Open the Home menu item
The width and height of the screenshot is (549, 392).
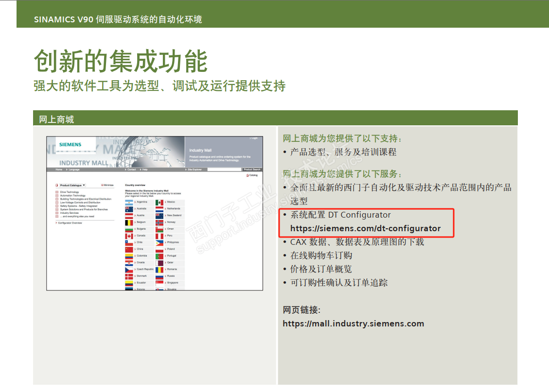pos(59,170)
